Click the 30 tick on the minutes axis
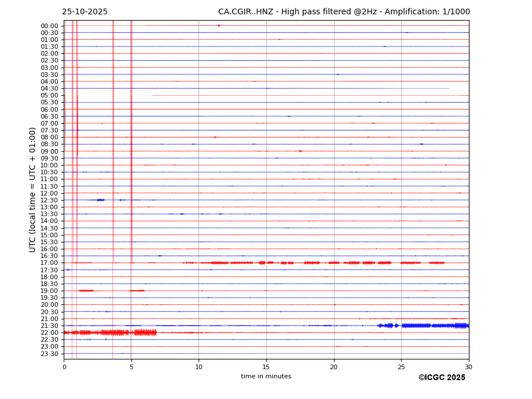Screen dimensions: 532x399 tap(468, 366)
